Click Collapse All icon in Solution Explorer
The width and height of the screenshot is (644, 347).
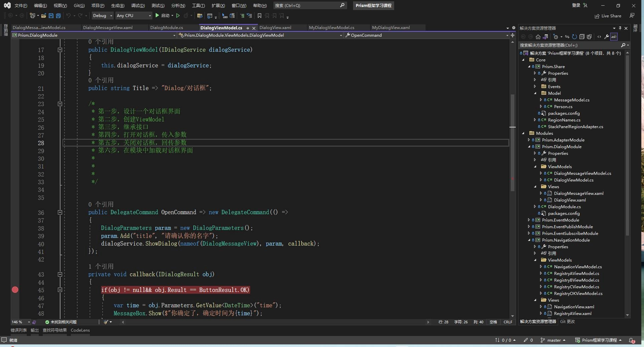click(582, 37)
